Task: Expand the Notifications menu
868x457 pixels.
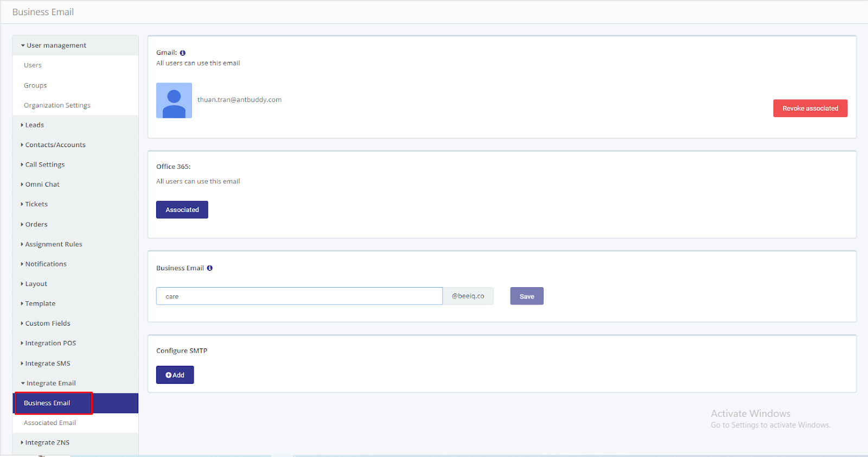Action: (x=75, y=264)
